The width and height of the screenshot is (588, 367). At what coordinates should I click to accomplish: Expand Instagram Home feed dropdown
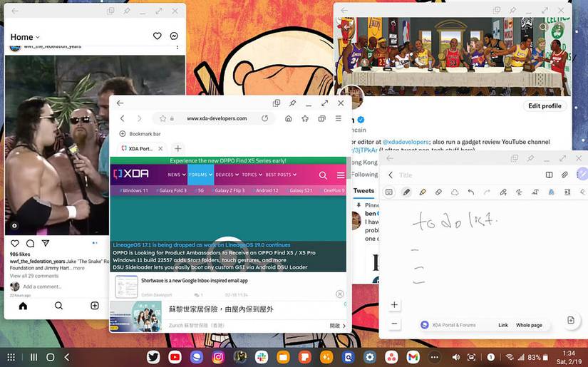(x=25, y=37)
